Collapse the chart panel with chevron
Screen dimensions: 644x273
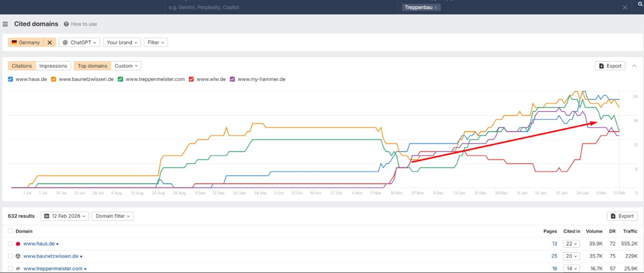pyautogui.click(x=634, y=66)
